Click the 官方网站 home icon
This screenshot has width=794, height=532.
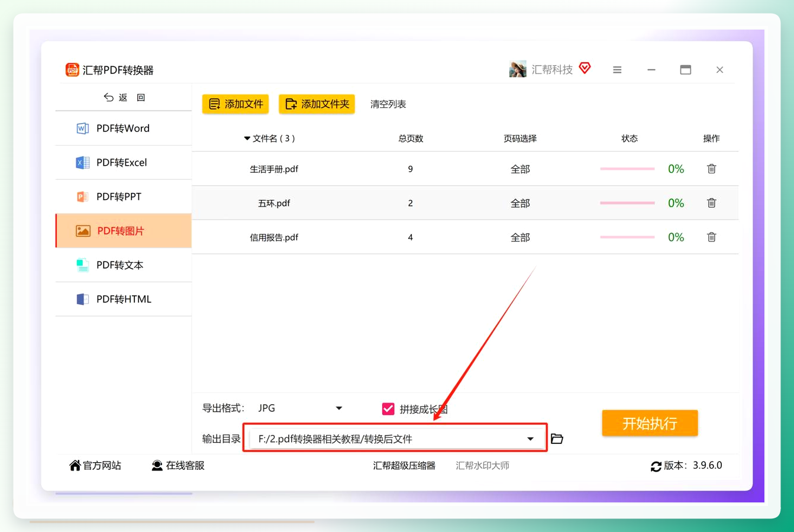[75, 466]
